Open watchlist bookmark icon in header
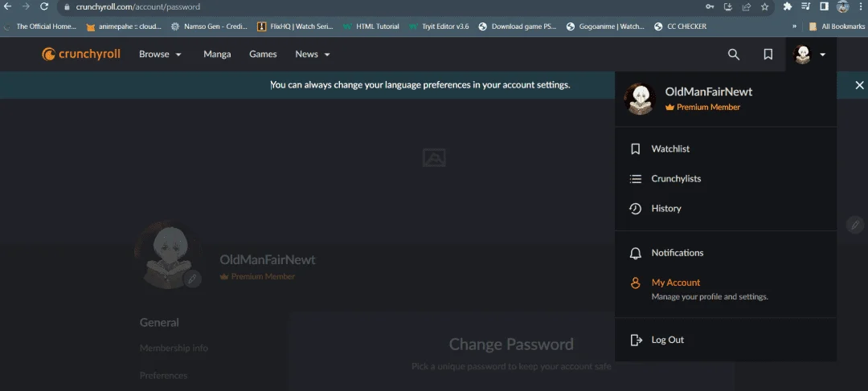 coord(768,55)
